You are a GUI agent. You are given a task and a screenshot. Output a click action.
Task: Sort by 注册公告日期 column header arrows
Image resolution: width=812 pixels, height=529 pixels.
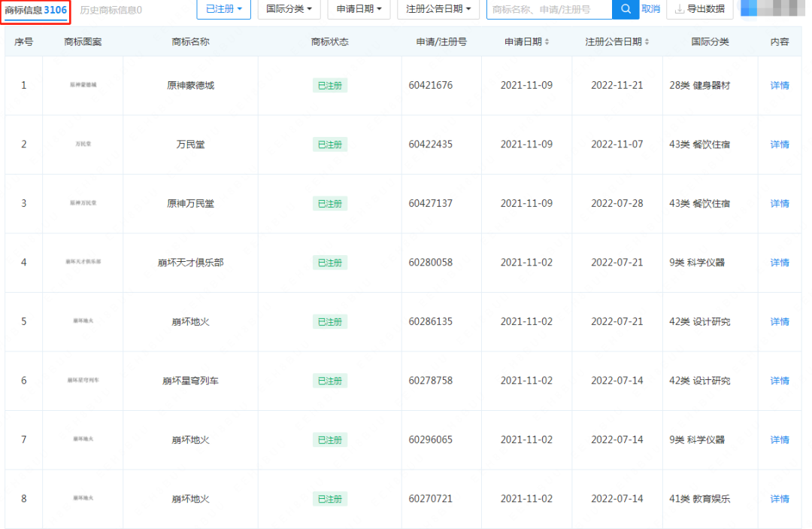point(647,42)
